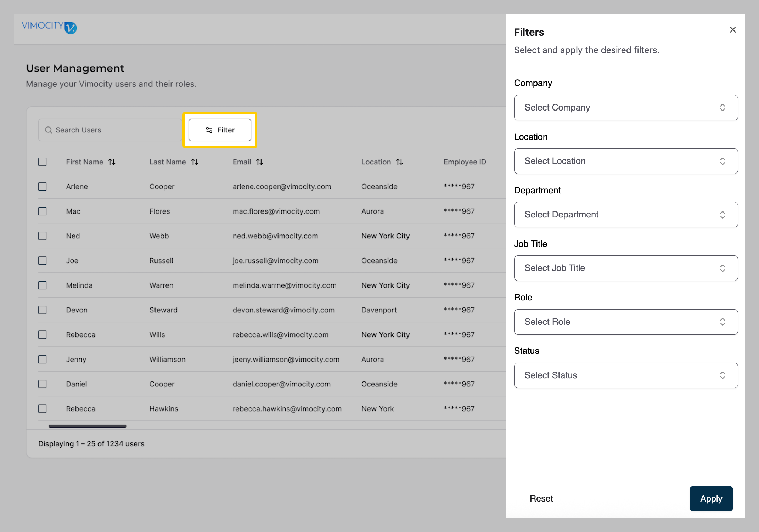
Task: Select Daniel Cooper's row checkbox
Action: coord(43,384)
